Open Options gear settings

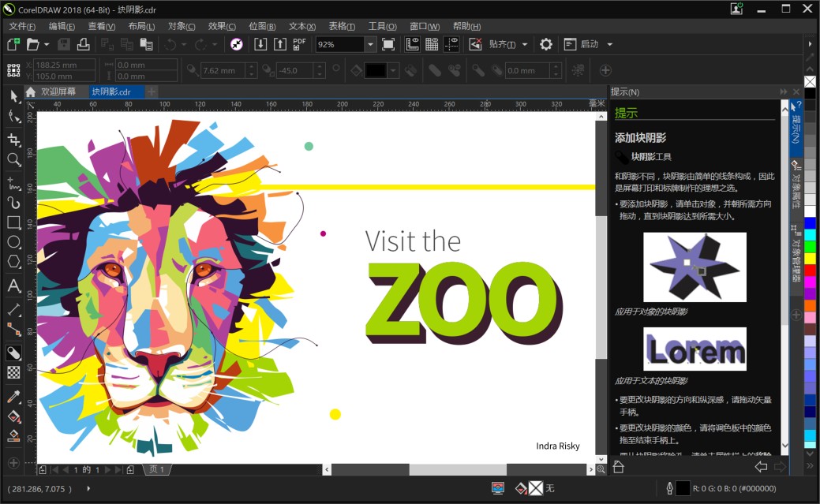point(546,44)
